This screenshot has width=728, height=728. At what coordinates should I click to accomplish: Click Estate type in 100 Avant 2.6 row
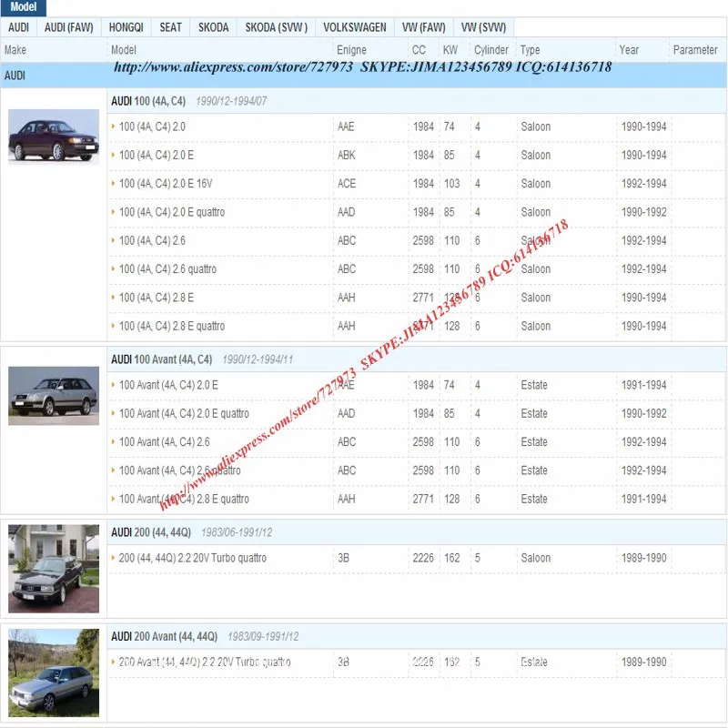point(534,442)
